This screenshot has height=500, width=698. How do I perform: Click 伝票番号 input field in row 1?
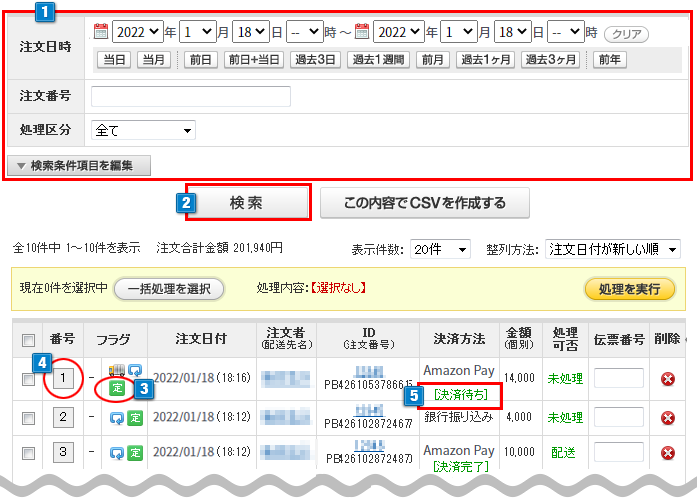(x=619, y=378)
